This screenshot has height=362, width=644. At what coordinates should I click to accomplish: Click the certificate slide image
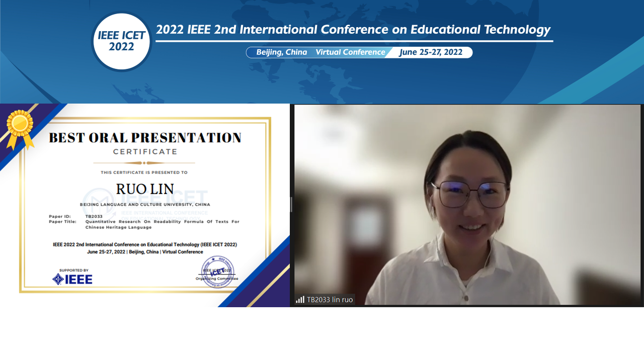point(145,205)
